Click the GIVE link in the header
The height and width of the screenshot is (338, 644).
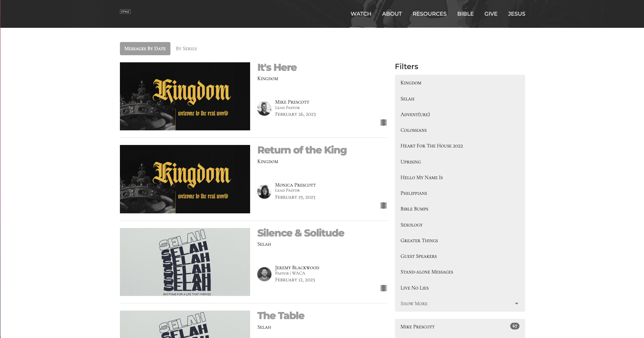coord(491,14)
